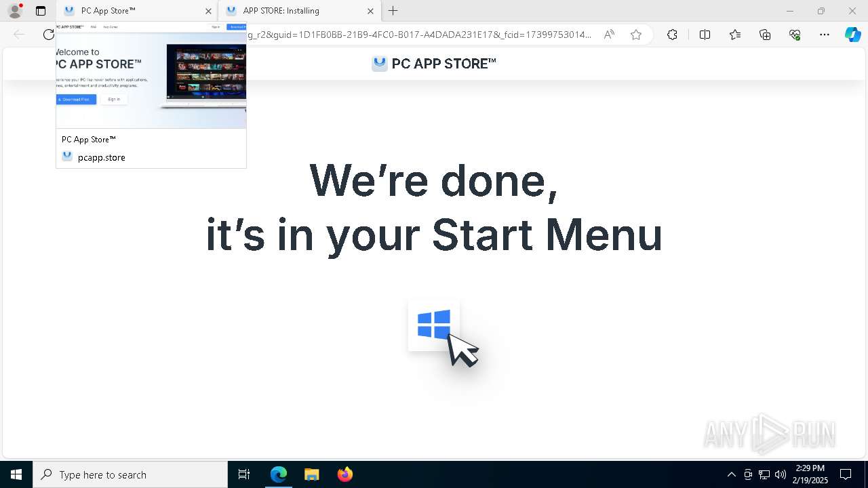
Task: Open Task View on taskbar
Action: coord(244,474)
